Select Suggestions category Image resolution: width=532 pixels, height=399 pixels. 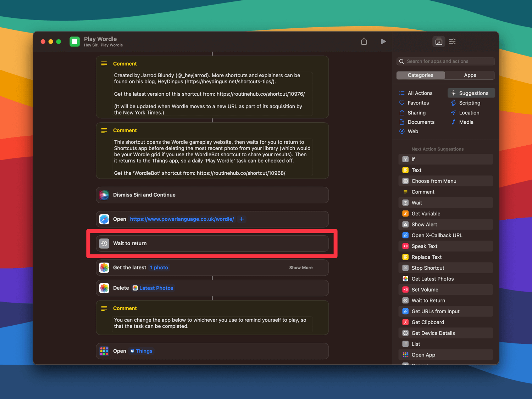(471, 93)
